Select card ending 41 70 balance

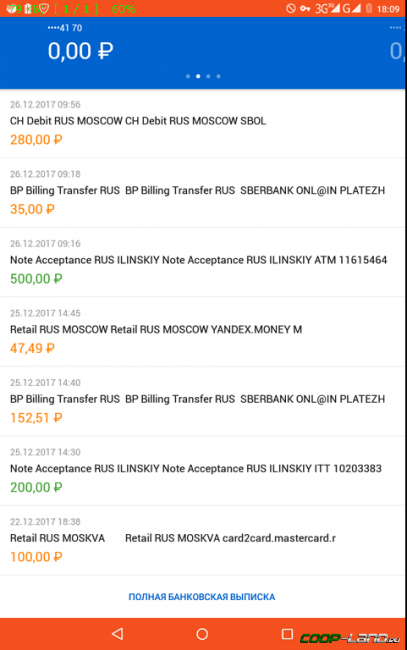(81, 45)
